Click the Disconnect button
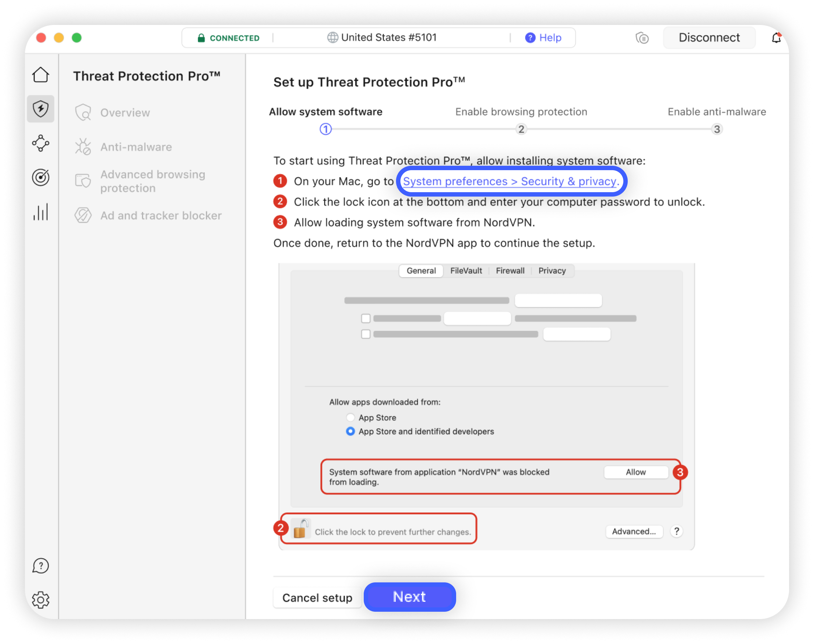The image size is (814, 644). pyautogui.click(x=709, y=38)
